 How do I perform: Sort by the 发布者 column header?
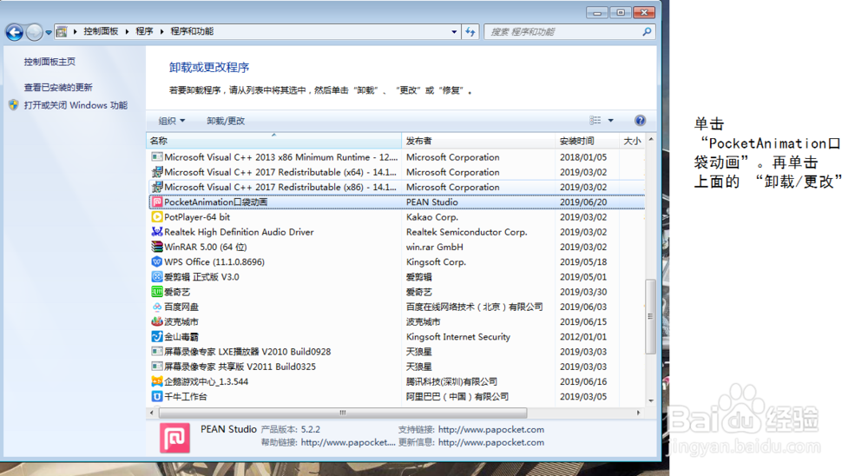[x=478, y=141]
